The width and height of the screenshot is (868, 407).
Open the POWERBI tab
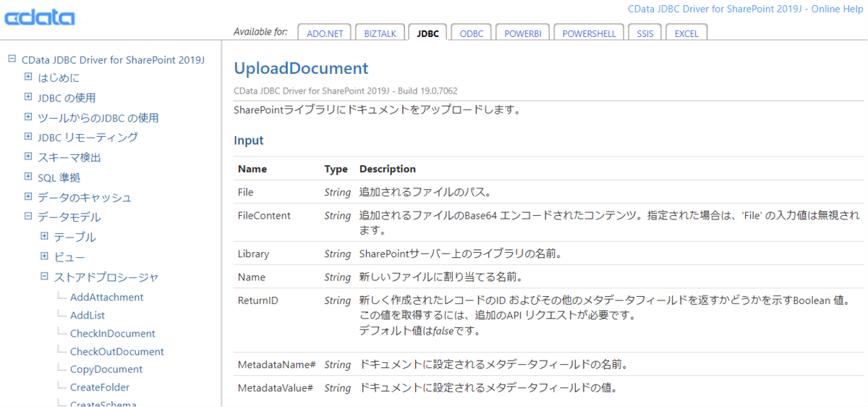[x=523, y=33]
